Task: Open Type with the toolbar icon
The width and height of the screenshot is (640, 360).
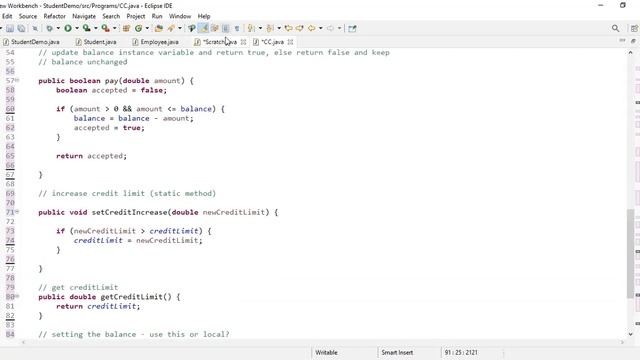Action: tap(159, 28)
